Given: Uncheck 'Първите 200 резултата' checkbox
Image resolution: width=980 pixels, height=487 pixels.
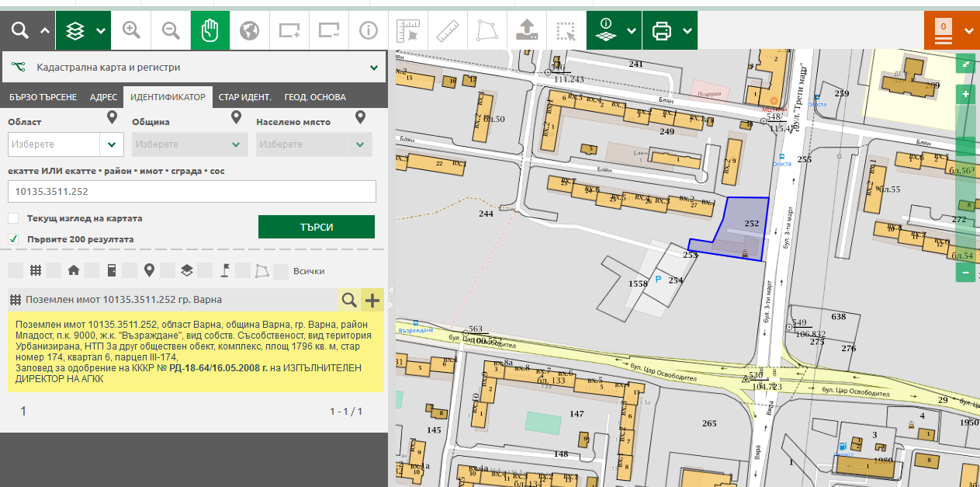Looking at the screenshot, I should (x=13, y=239).
